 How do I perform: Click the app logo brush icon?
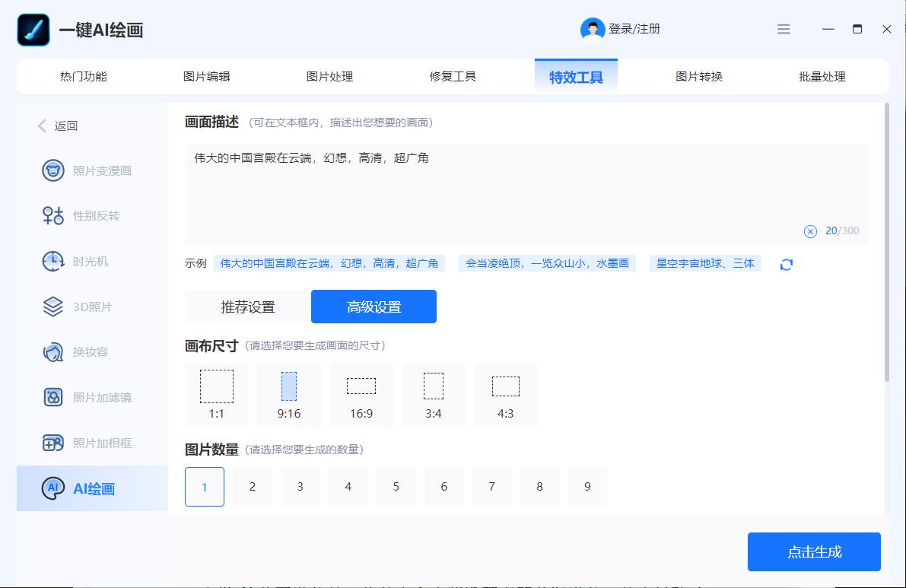(33, 30)
